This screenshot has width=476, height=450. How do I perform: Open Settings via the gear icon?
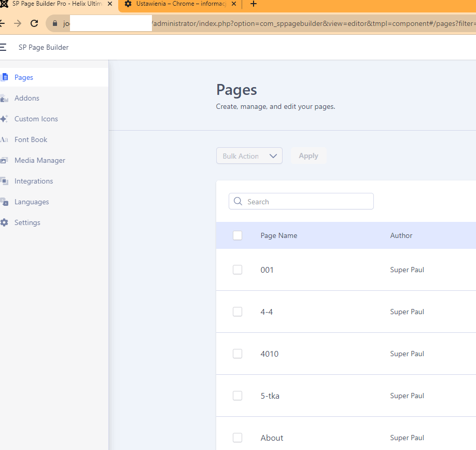tap(4, 222)
